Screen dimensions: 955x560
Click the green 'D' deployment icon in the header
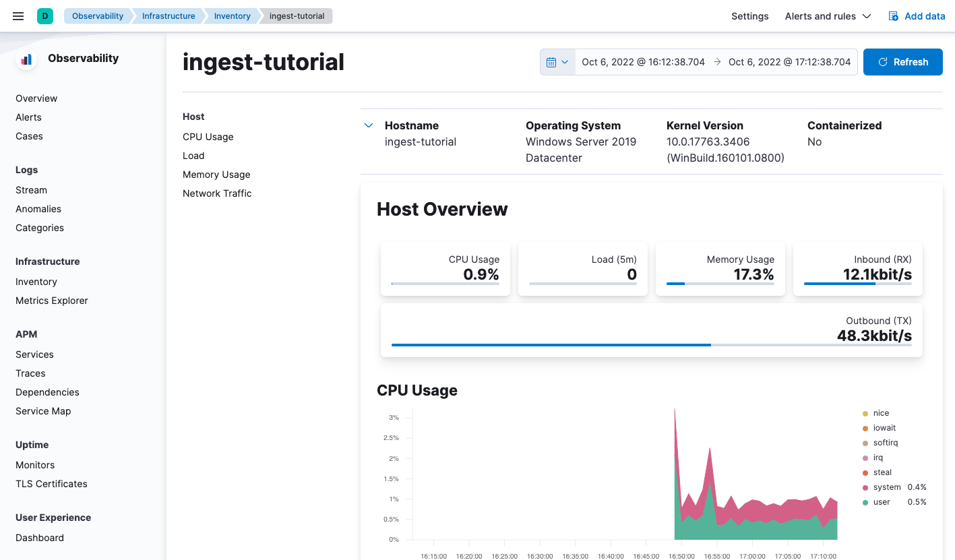click(x=45, y=15)
